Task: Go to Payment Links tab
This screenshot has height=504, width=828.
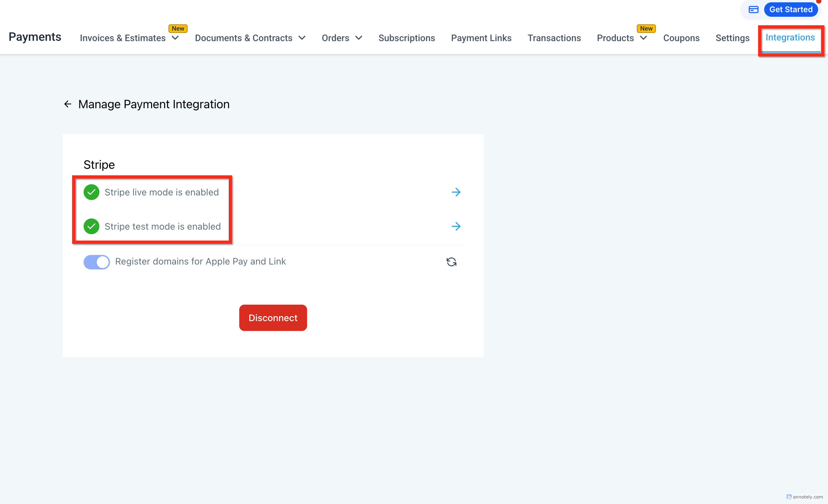Action: 481,38
